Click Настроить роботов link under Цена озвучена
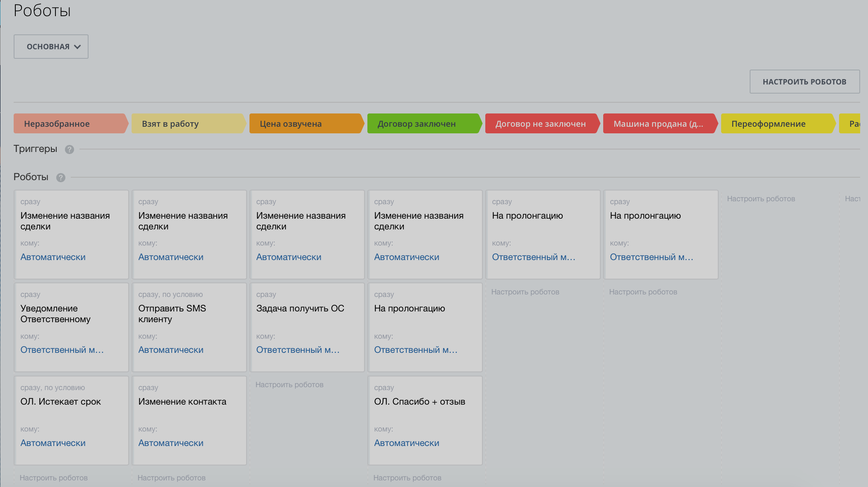The image size is (868, 487). [x=289, y=385]
